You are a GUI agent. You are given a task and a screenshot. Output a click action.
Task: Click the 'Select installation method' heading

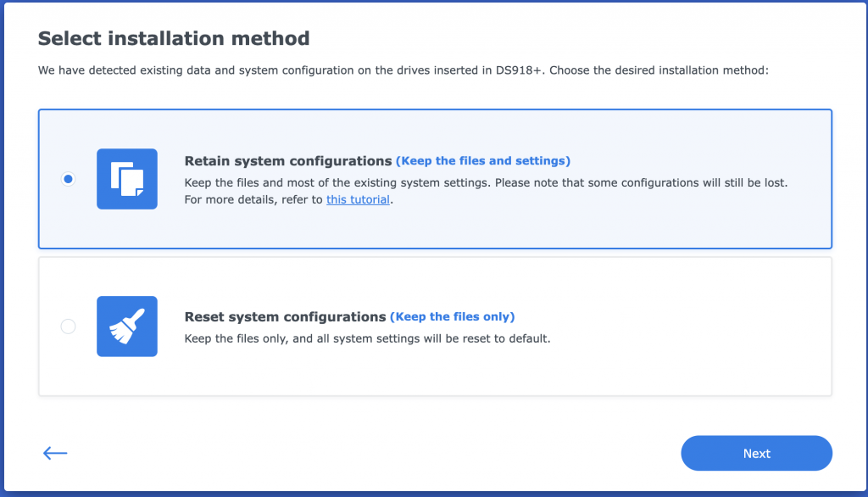(174, 38)
